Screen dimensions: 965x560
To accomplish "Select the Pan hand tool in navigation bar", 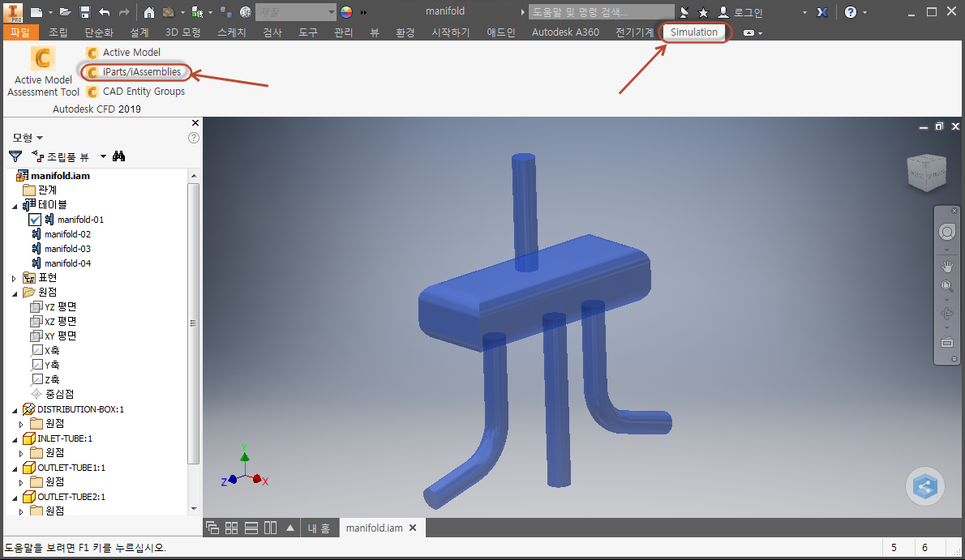I will 947,267.
